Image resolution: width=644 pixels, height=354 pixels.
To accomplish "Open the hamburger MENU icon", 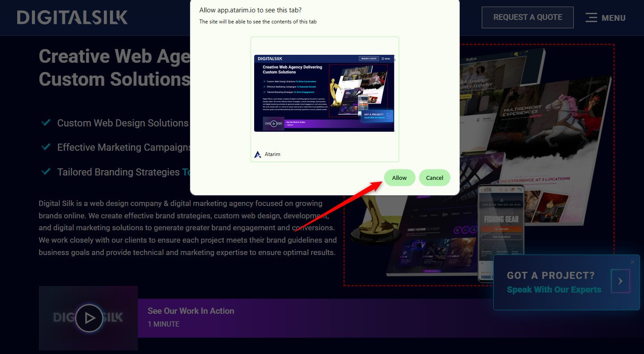I will pyautogui.click(x=591, y=18).
